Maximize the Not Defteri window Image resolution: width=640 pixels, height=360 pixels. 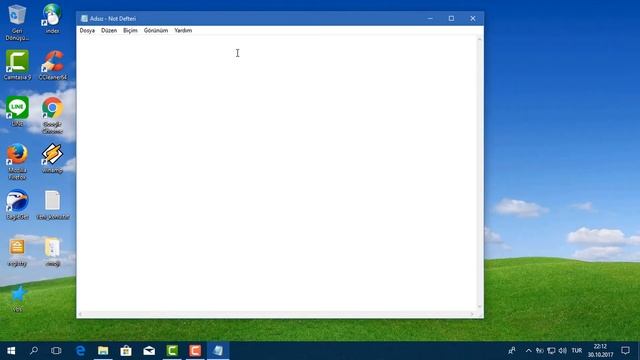[x=451, y=18]
